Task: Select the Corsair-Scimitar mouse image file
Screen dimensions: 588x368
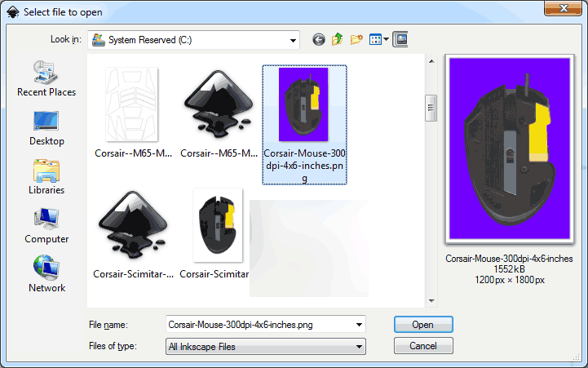Action: point(217,234)
